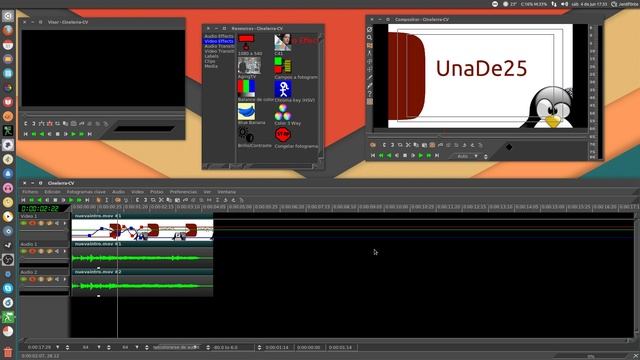Select the Edit mask tool in Compositor
Screen dimensions: 640x360
[369, 45]
